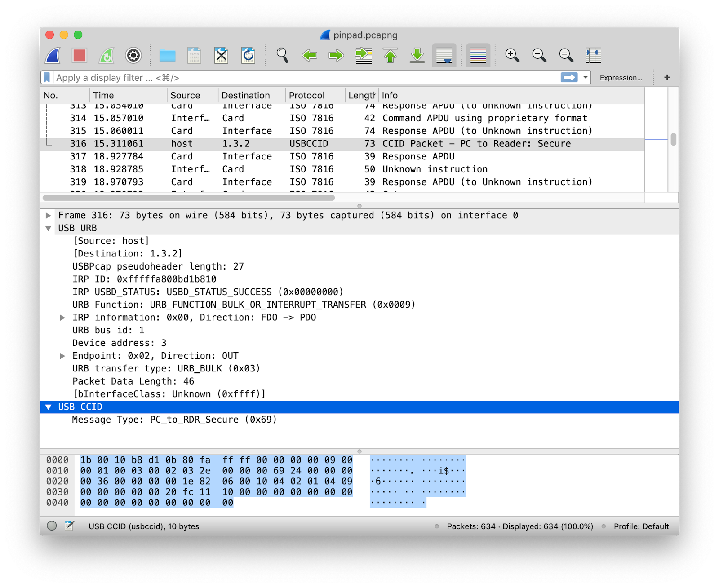Open the Expression... filter builder

(621, 78)
